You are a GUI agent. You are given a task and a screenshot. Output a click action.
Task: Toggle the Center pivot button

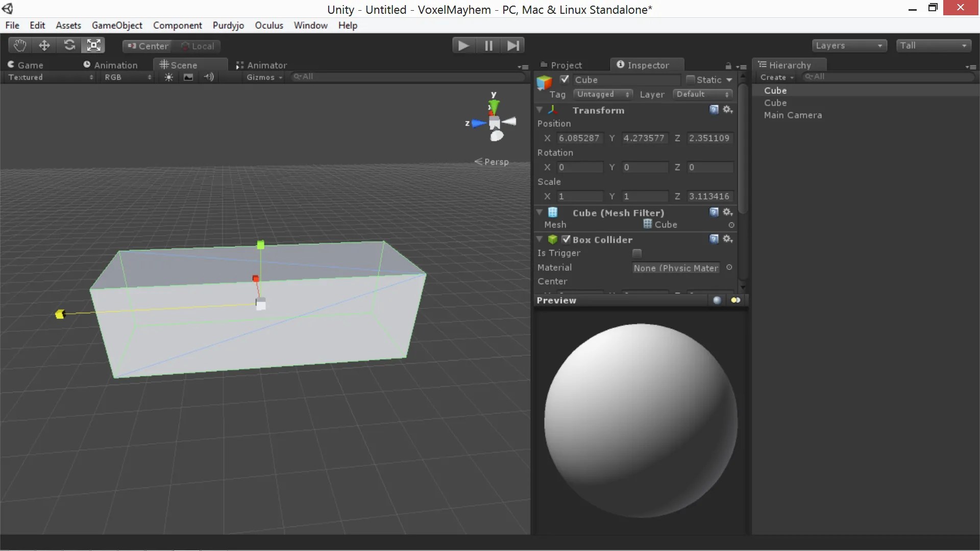pyautogui.click(x=148, y=46)
